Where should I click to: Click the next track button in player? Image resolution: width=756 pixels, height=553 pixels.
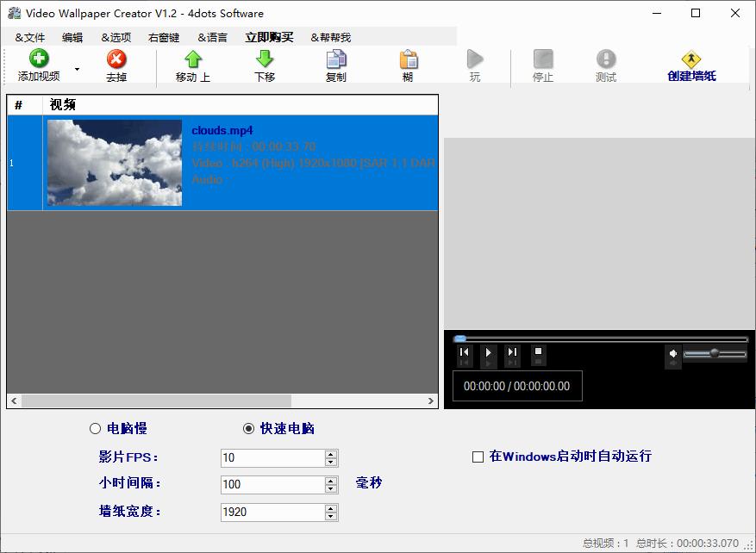coord(513,352)
